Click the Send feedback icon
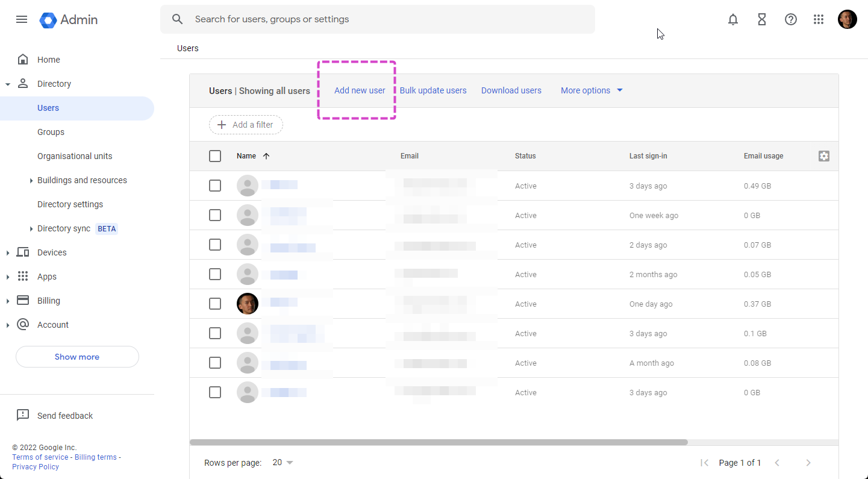Screen dimensions: 868x479 [23, 415]
